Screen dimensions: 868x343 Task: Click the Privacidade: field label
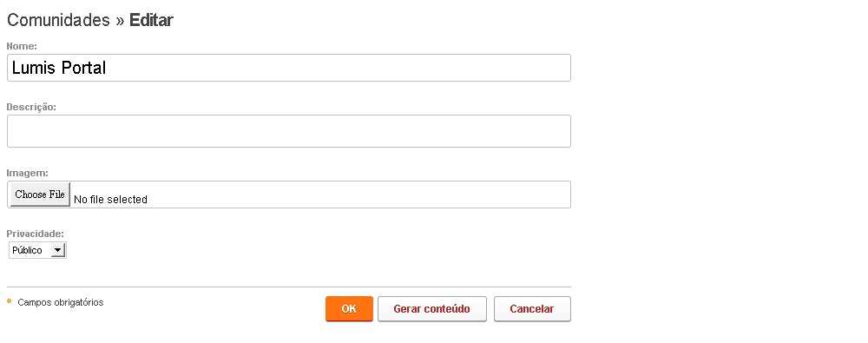(x=35, y=234)
